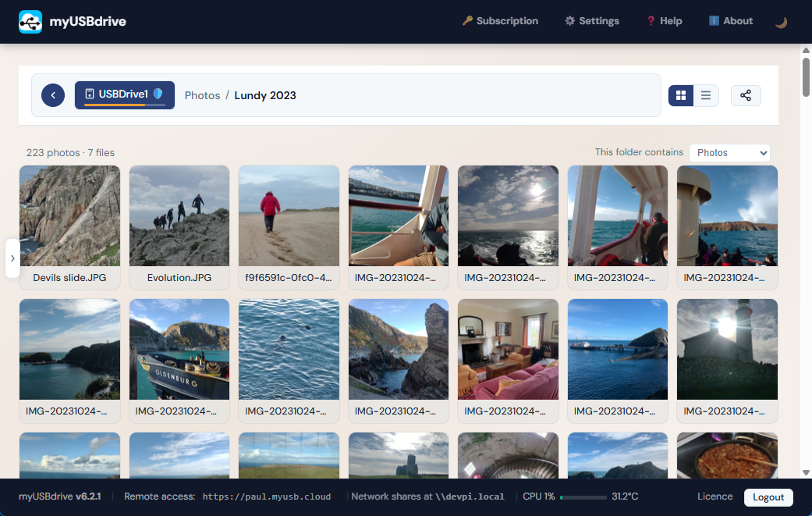Image resolution: width=812 pixels, height=516 pixels.
Task: Click the USBDrive1 storage usage bar
Action: pos(124,105)
